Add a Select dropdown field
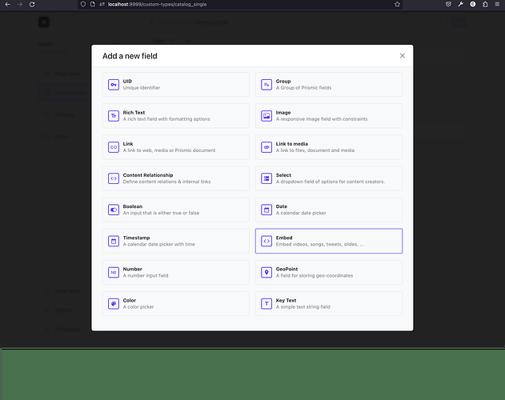 click(329, 178)
